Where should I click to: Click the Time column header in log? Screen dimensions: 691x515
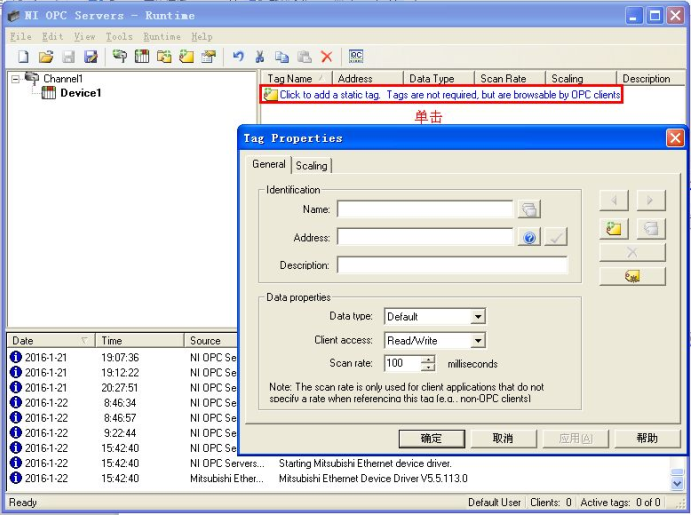[140, 341]
